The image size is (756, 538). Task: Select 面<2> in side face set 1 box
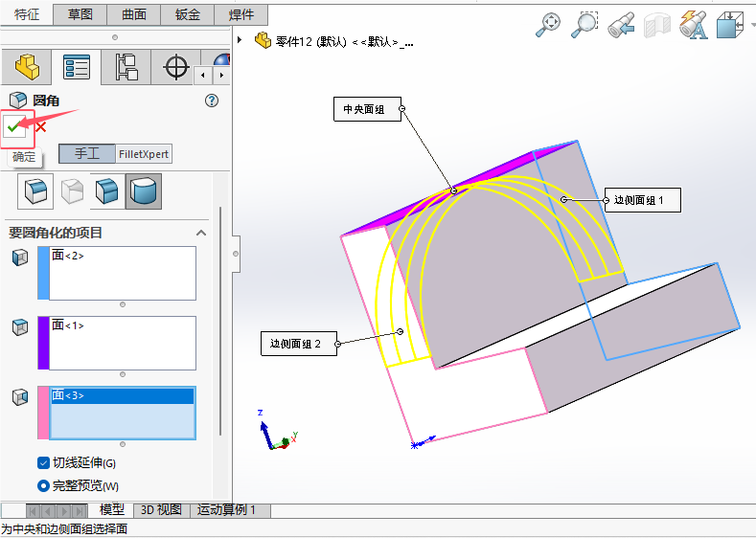[x=123, y=256]
